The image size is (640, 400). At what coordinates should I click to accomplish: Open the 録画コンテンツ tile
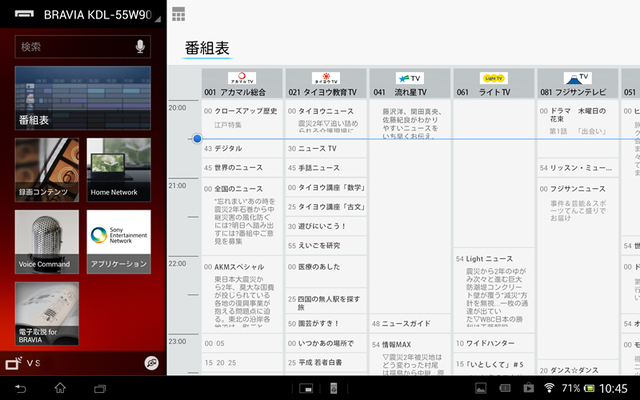46,169
